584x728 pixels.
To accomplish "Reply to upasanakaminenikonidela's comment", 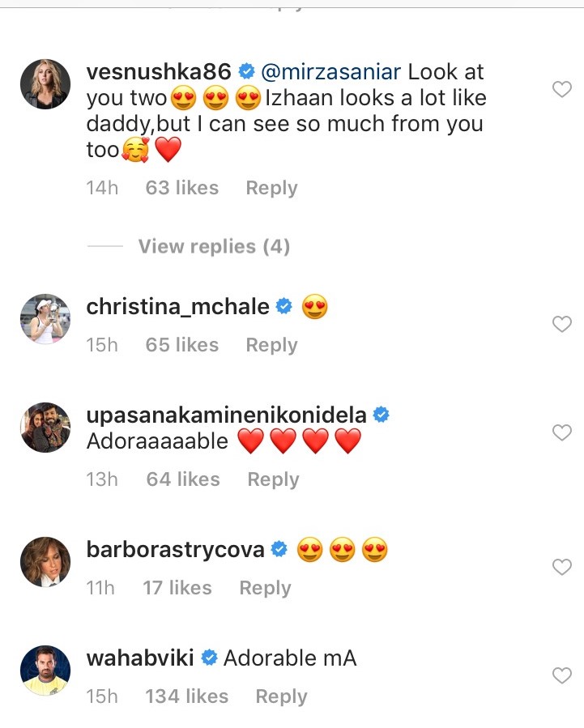I will [x=273, y=479].
